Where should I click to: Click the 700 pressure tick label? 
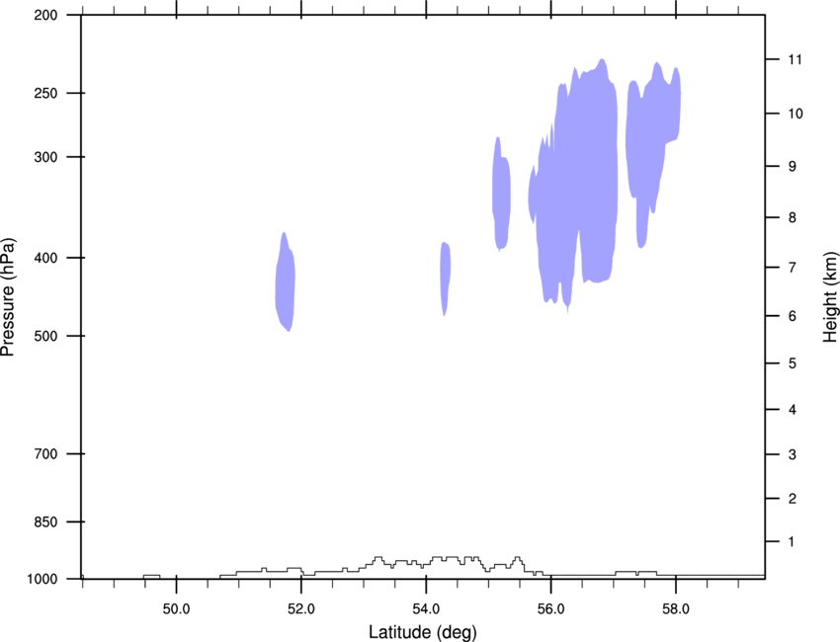pyautogui.click(x=45, y=453)
